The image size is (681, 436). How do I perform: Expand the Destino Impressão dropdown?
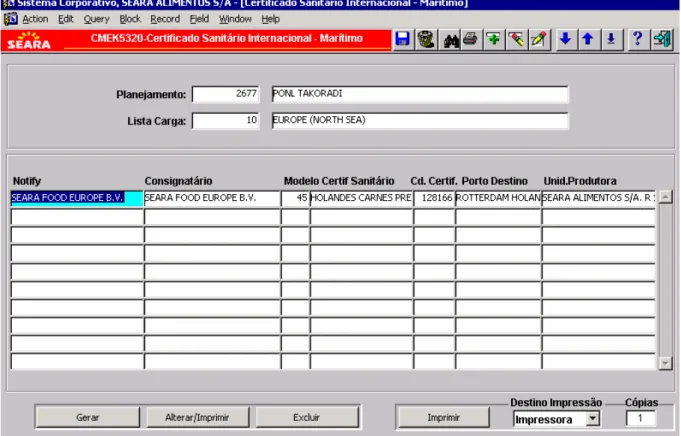[x=592, y=419]
